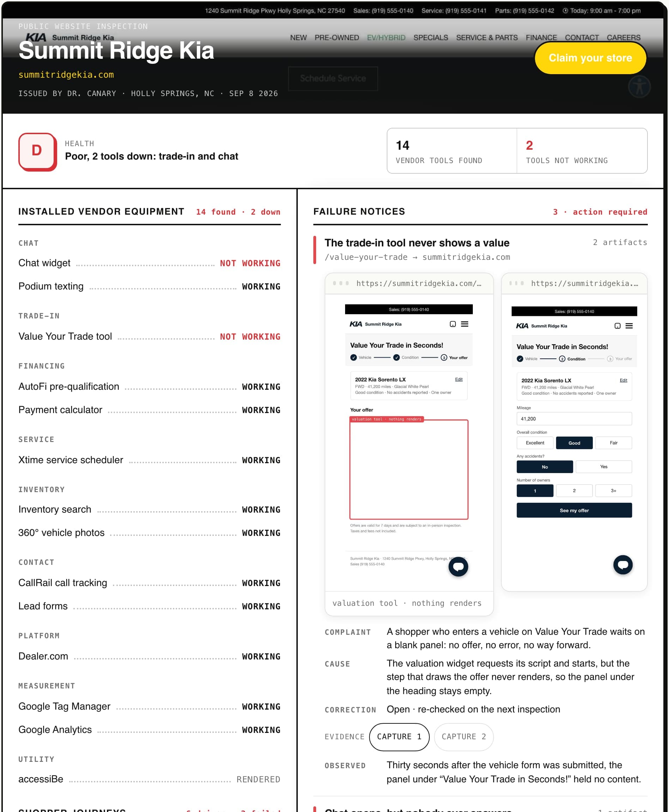Click the D health grade badge

click(x=37, y=151)
